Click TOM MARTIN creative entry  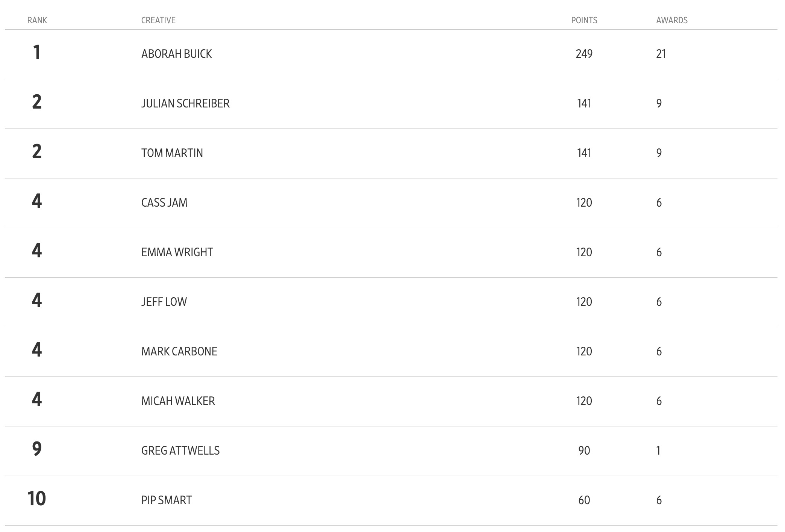pyautogui.click(x=172, y=153)
